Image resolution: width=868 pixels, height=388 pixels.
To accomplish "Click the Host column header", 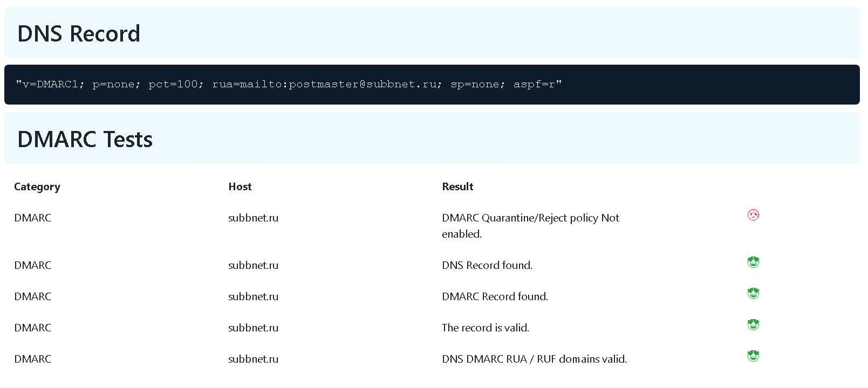I will point(240,186).
